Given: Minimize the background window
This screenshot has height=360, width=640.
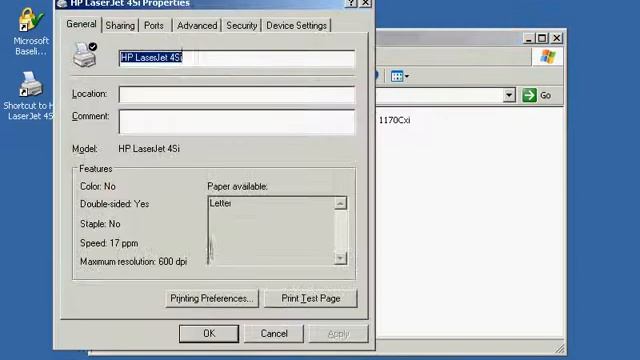Looking at the screenshot, I should pyautogui.click(x=529, y=38).
